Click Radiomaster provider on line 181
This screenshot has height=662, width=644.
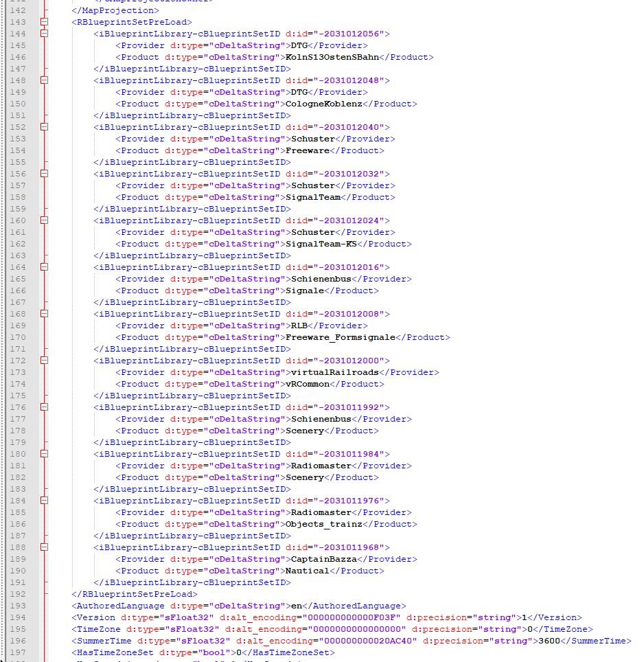[321, 466]
